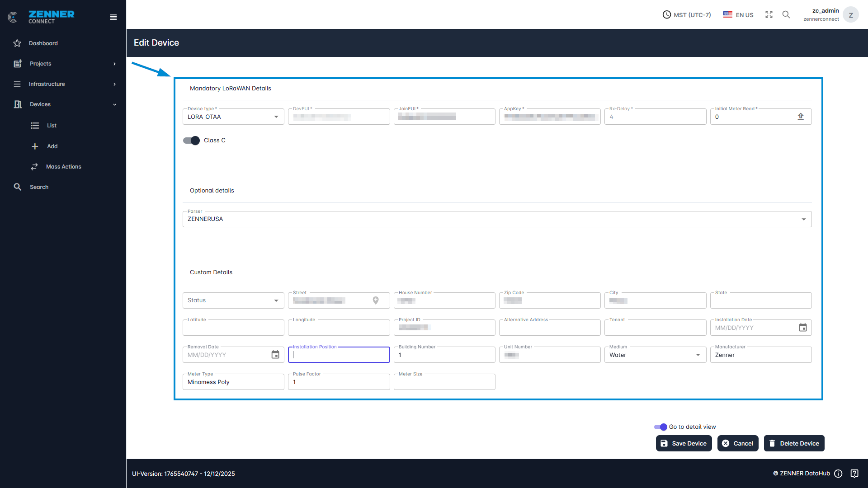Click the Save Device button

tap(684, 443)
